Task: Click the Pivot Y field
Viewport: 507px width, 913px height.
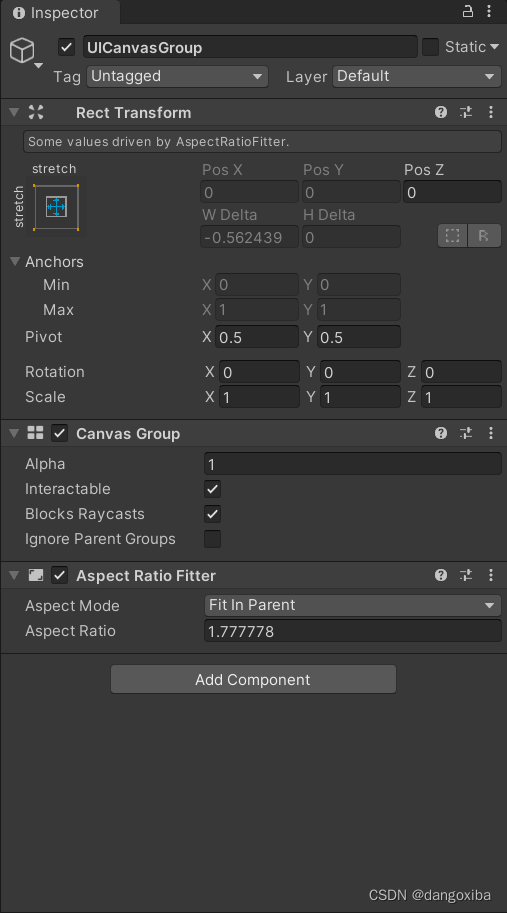Action: click(x=359, y=338)
